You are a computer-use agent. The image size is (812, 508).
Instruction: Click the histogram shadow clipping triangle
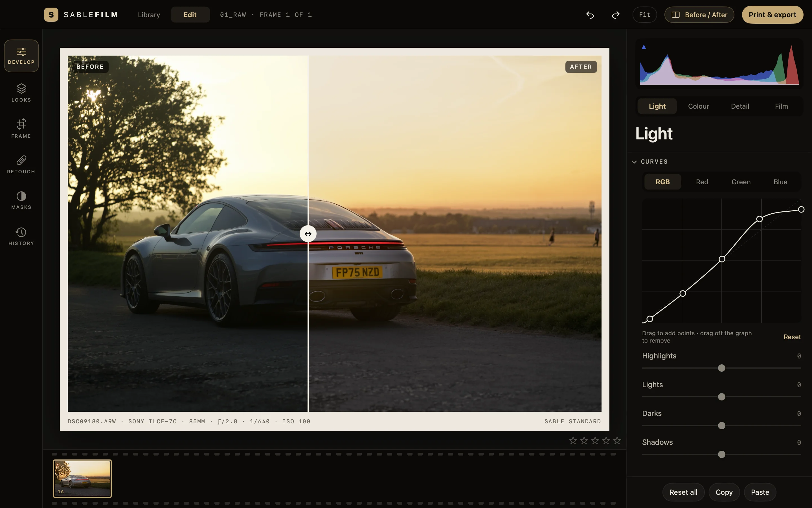tap(644, 47)
